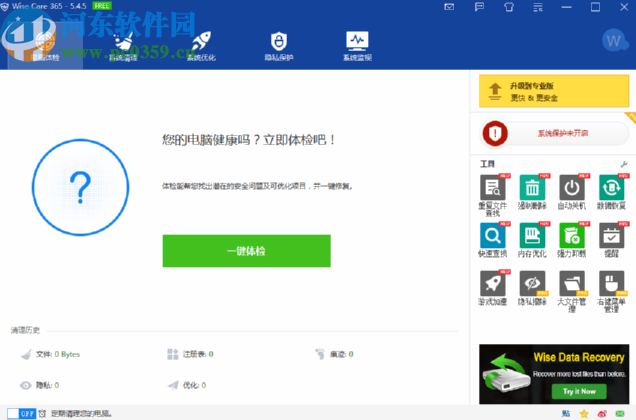
Task: Launch the 强制删除 force delete tool
Action: coord(532,192)
